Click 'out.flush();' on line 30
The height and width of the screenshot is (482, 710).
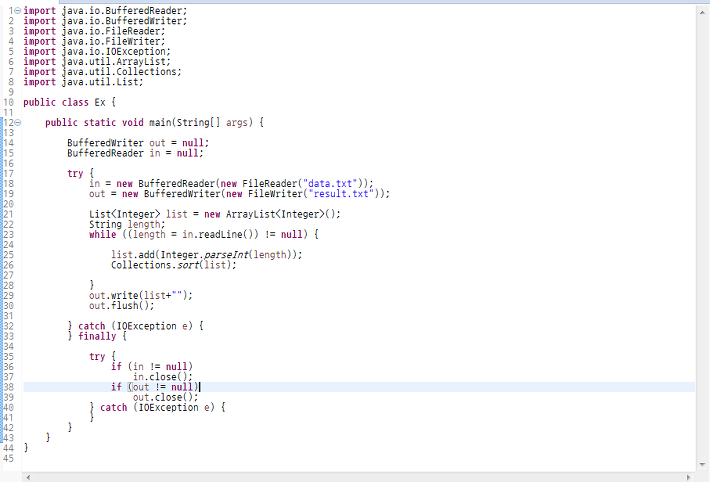coord(122,306)
